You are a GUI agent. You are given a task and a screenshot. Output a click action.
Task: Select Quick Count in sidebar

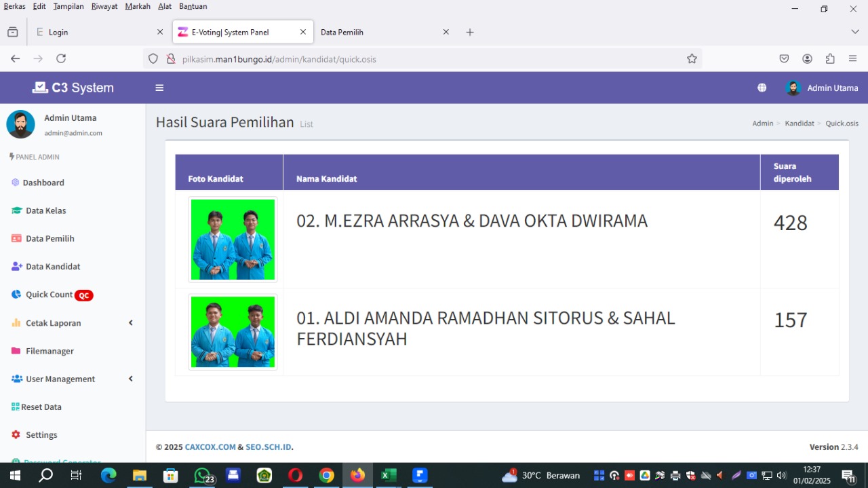coord(49,295)
